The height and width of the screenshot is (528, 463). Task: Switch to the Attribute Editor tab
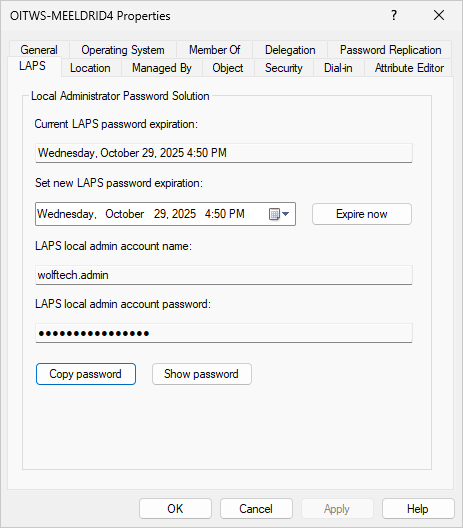[x=409, y=68]
